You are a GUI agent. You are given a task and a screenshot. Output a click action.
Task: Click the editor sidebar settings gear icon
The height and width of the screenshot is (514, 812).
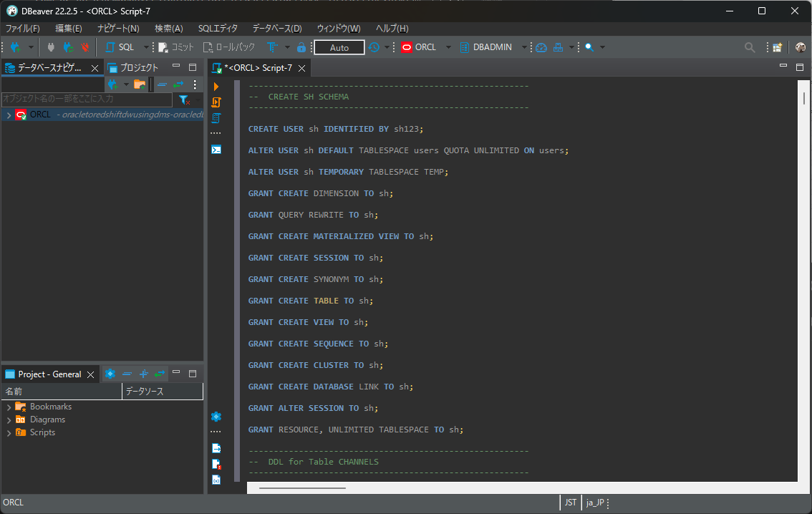tap(216, 417)
